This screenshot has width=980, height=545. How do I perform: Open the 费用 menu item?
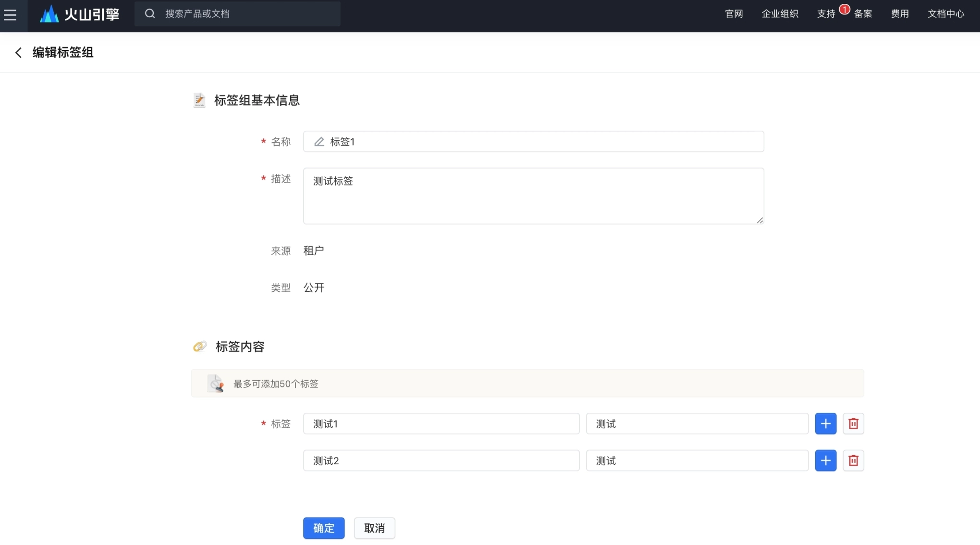tap(899, 14)
